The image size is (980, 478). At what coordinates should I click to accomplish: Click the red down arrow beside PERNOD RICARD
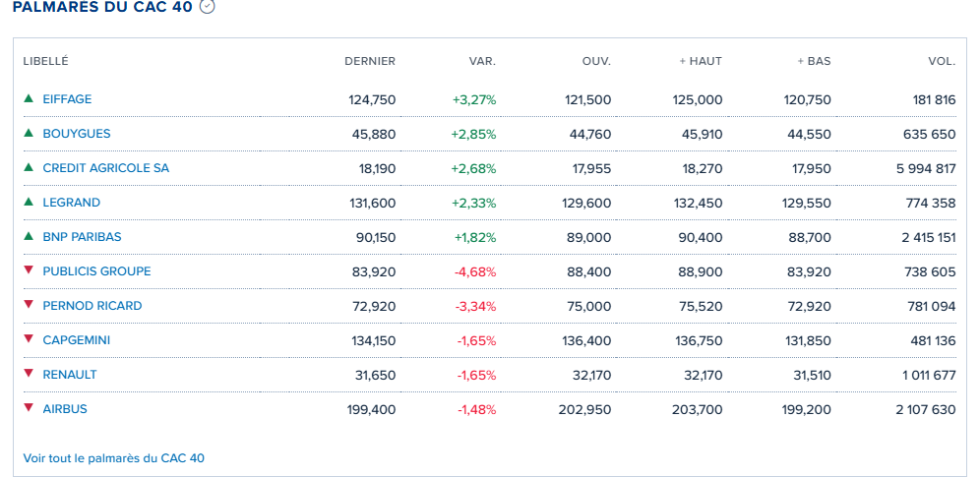(29, 305)
